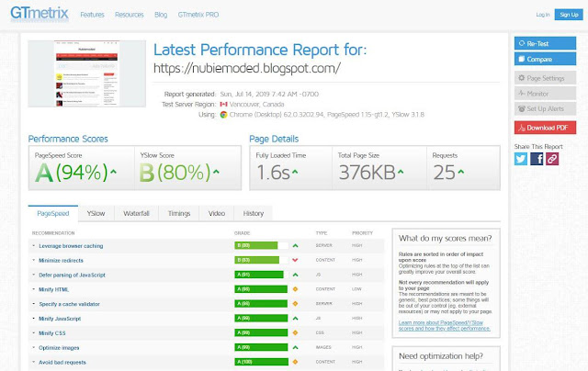
Task: Click orange diamond for Minify CSS
Action: pos(295,332)
